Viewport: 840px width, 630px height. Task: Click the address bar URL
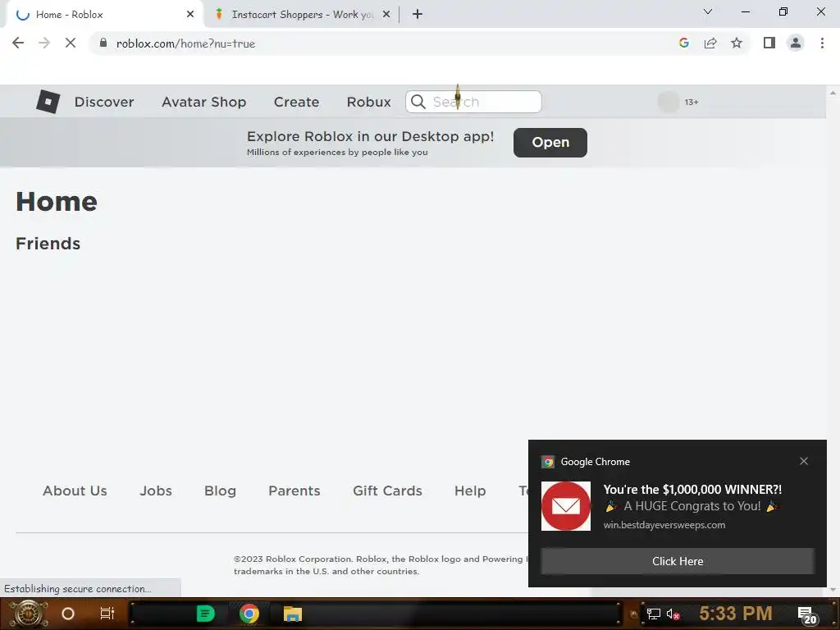[185, 43]
